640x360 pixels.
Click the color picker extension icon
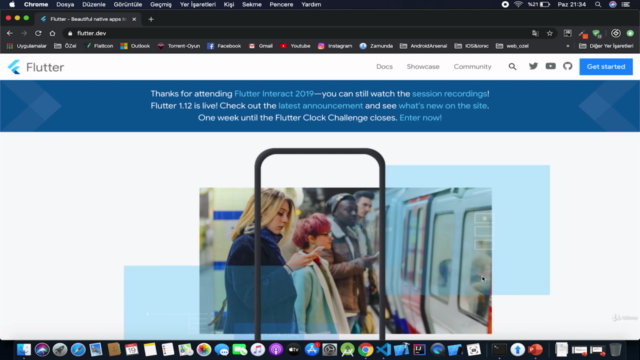tap(583, 33)
